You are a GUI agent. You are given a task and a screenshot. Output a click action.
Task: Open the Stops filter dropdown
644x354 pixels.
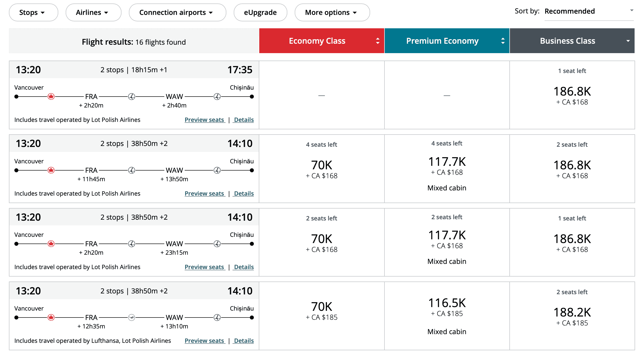(x=33, y=12)
